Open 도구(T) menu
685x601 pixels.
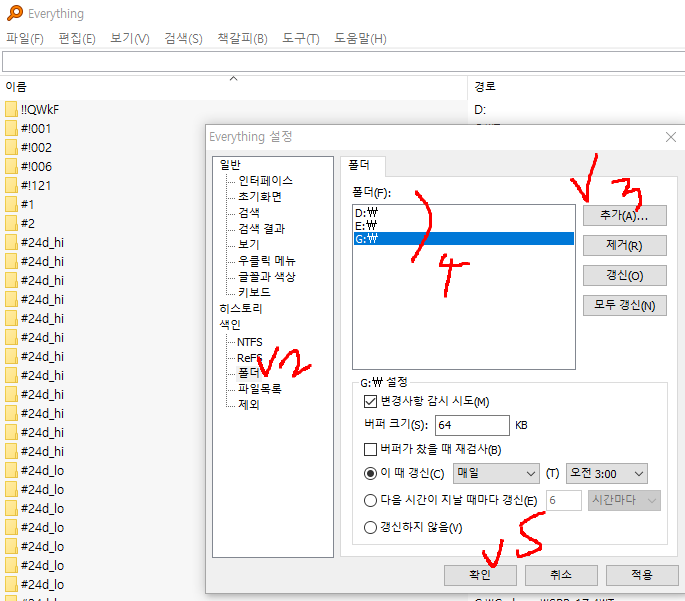301,38
